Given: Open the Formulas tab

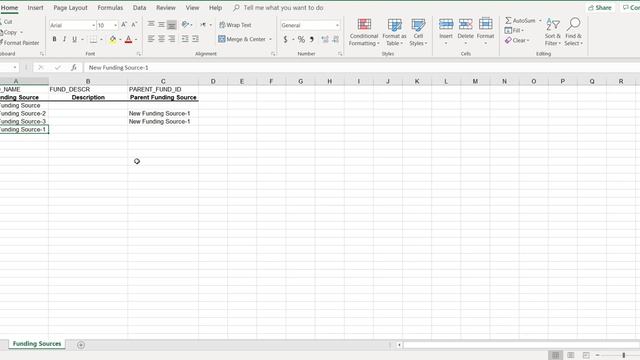Looking at the screenshot, I should (110, 8).
